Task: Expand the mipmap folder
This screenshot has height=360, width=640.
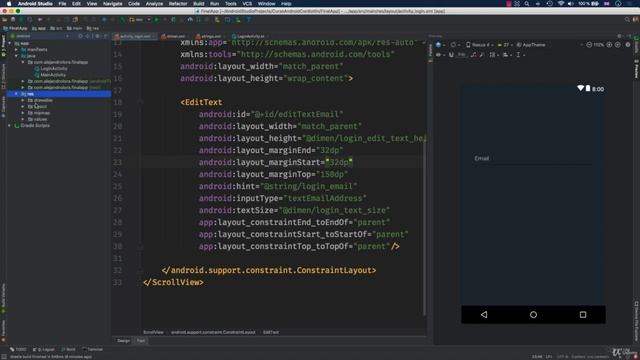Action: tap(23, 113)
